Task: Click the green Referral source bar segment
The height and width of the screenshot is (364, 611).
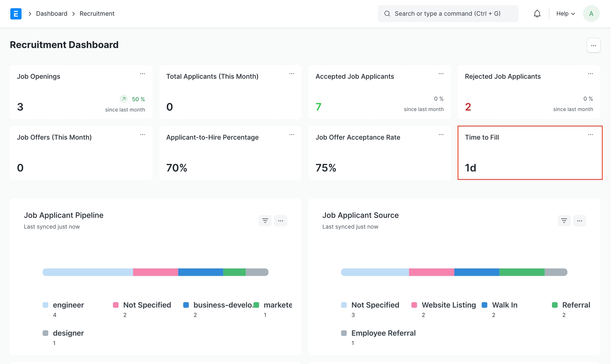Action: (x=522, y=272)
